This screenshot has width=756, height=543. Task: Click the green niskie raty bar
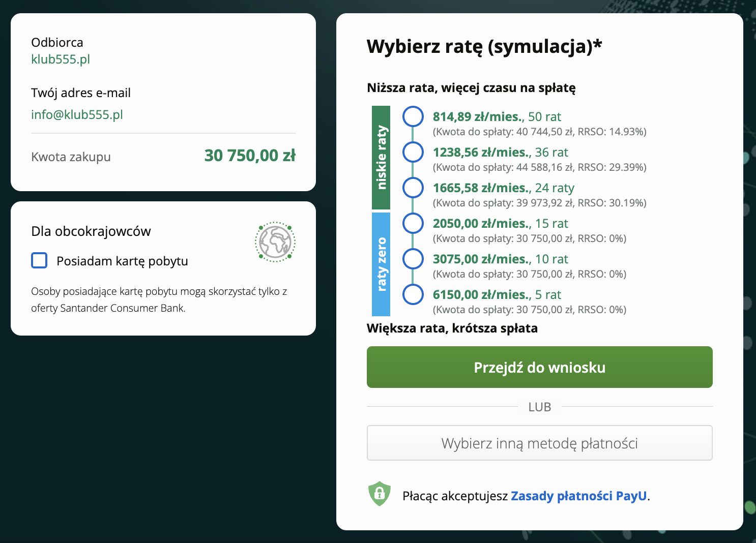[x=381, y=158]
